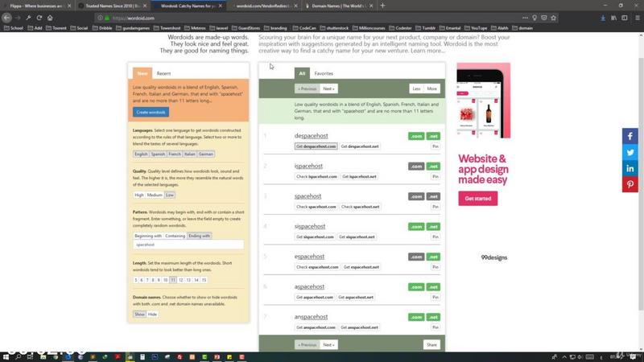This screenshot has height=362, width=644.
Task: Open the browser hamburger menu
Action: [638, 18]
